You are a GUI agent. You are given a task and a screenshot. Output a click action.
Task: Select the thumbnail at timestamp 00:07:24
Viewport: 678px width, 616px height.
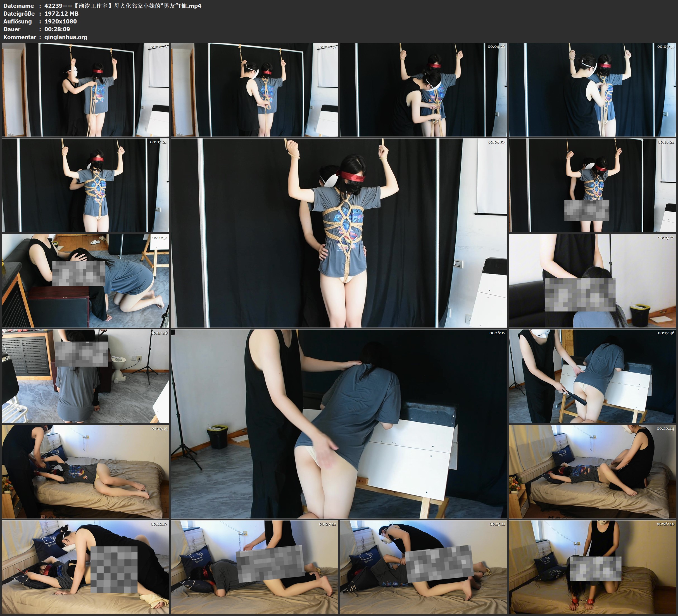coord(85,185)
